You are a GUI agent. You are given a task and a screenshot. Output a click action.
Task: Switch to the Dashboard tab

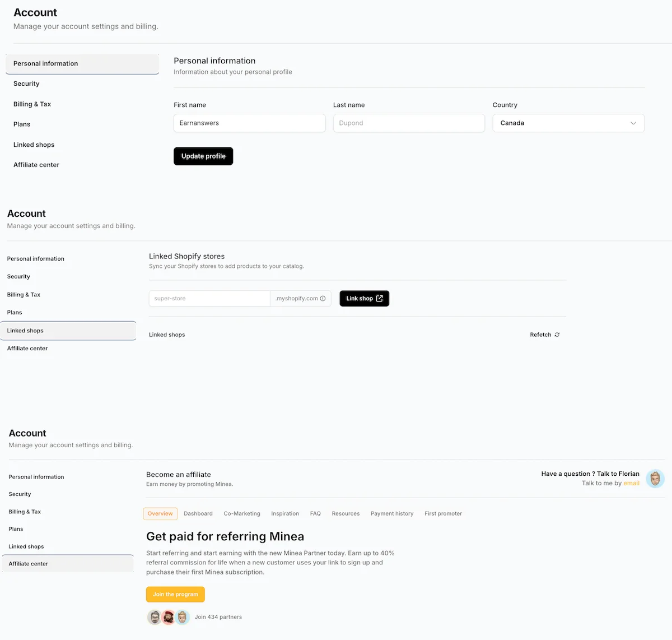(198, 513)
